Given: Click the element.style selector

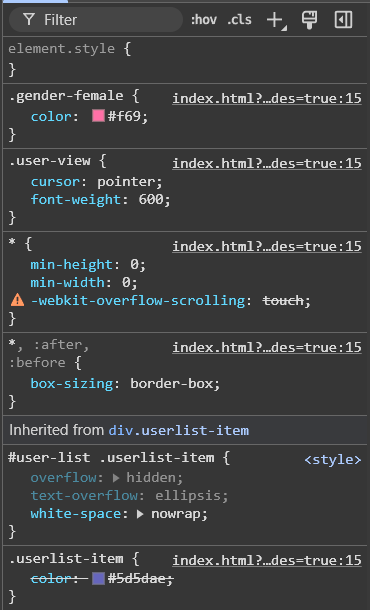Looking at the screenshot, I should click(x=61, y=49).
